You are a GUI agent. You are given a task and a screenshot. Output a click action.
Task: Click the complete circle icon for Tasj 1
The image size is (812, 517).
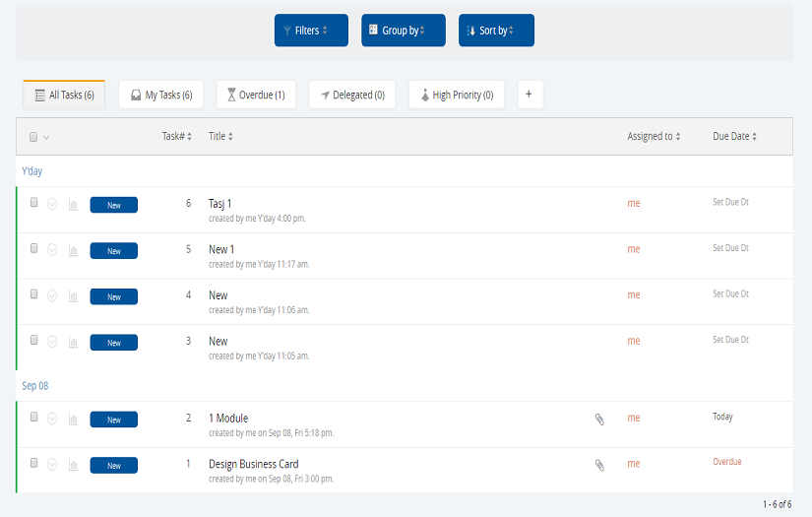(x=52, y=204)
